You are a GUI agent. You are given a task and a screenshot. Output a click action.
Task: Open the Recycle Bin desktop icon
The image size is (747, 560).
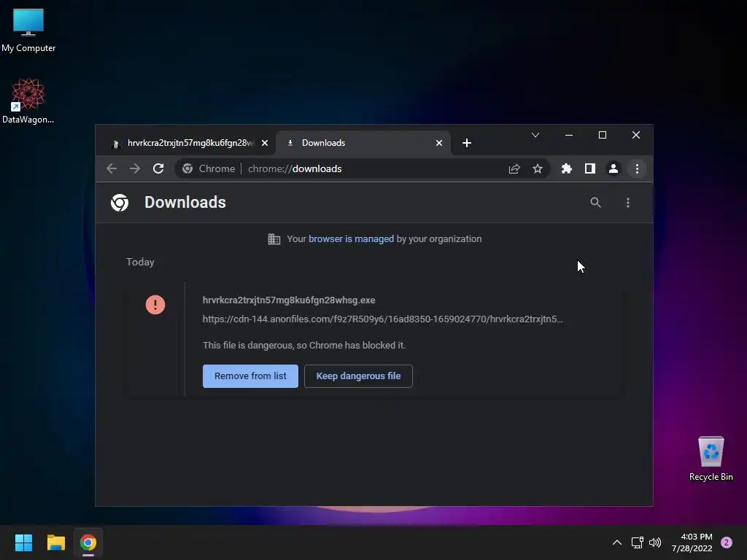711,459
